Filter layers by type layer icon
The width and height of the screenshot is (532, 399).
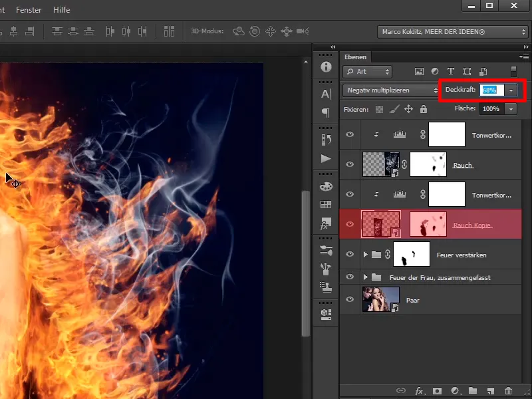[451, 72]
